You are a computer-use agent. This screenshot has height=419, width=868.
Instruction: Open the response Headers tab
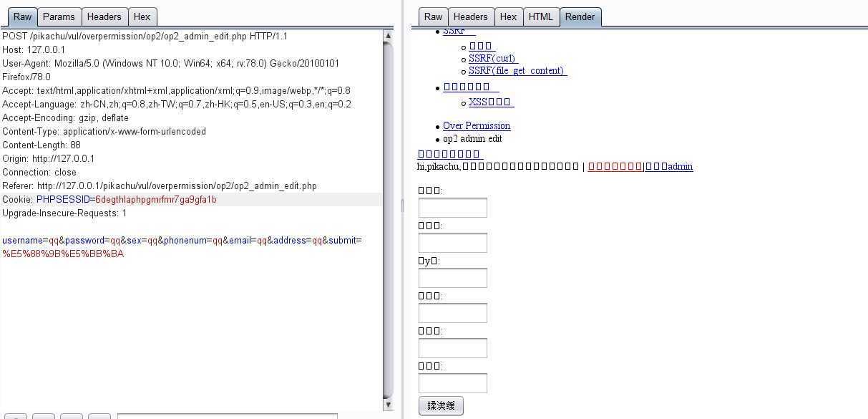pyautogui.click(x=471, y=16)
